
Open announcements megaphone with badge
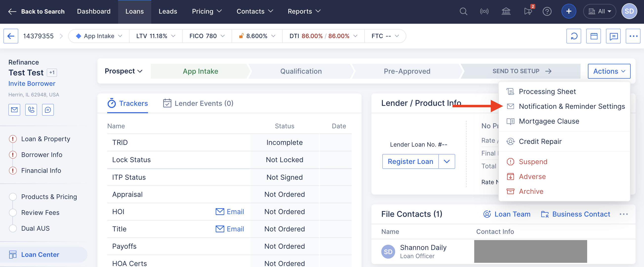click(528, 12)
